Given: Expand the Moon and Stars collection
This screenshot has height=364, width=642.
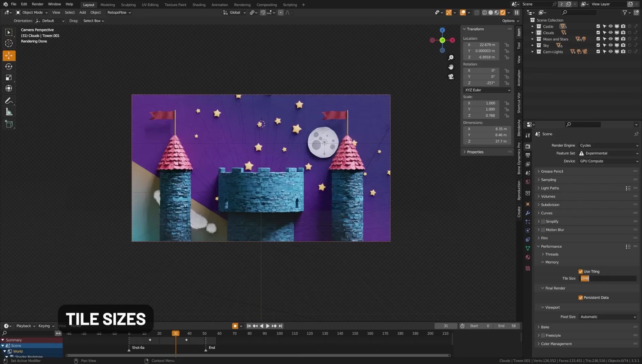Looking at the screenshot, I should [533, 39].
